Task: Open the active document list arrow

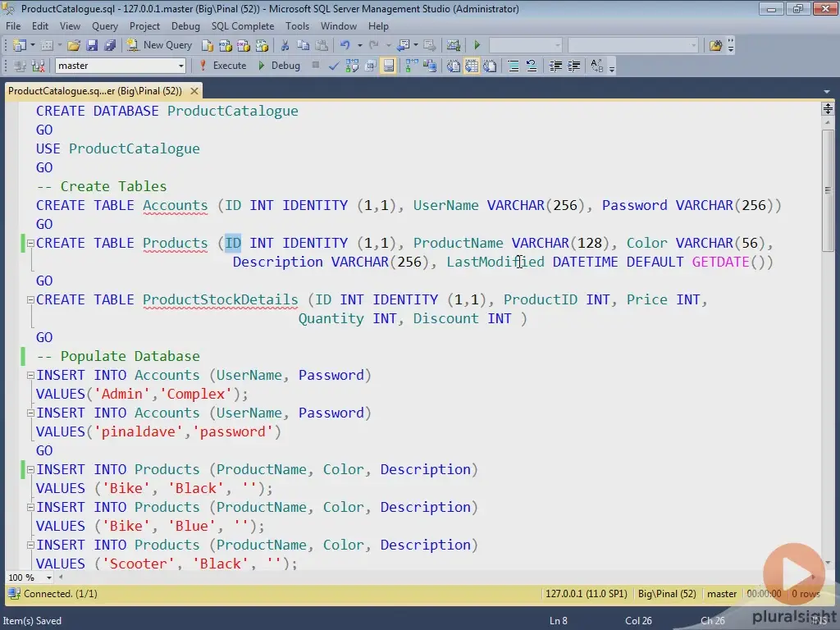Action: point(827,92)
